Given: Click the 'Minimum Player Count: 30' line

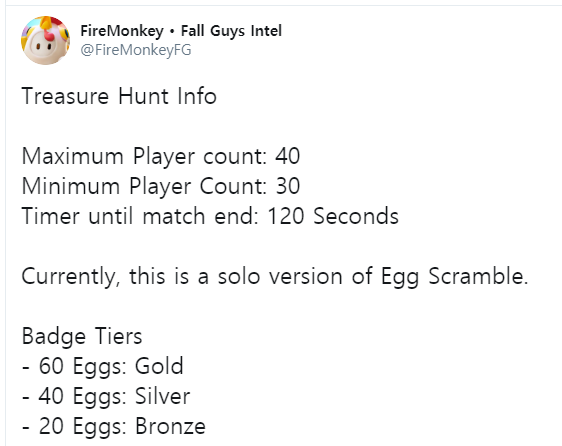Looking at the screenshot, I should coord(161,186).
